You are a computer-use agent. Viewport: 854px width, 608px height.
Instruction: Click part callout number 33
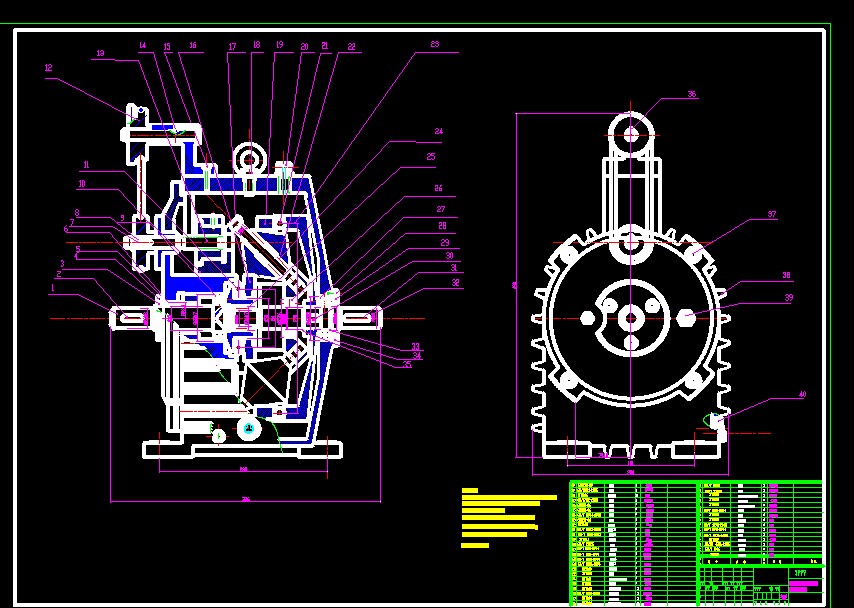pyautogui.click(x=416, y=346)
